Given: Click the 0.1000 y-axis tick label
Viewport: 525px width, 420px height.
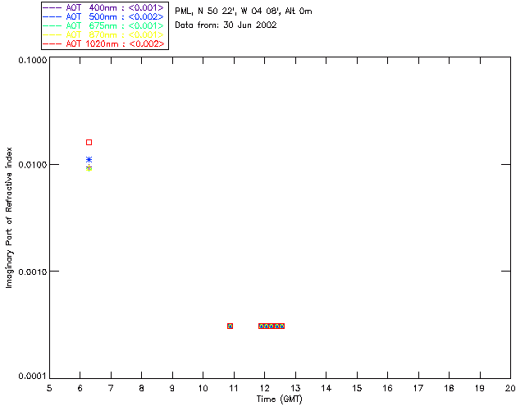Looking at the screenshot, I should (33, 60).
